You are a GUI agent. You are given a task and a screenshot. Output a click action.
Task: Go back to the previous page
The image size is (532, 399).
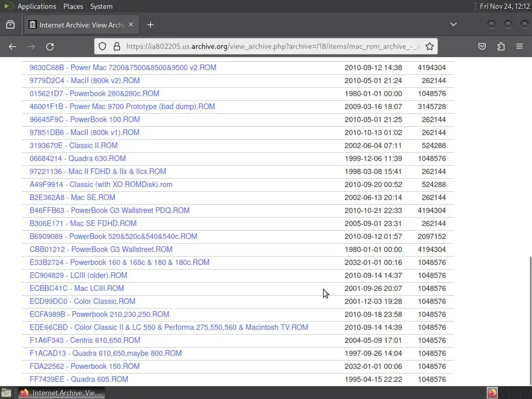point(12,46)
